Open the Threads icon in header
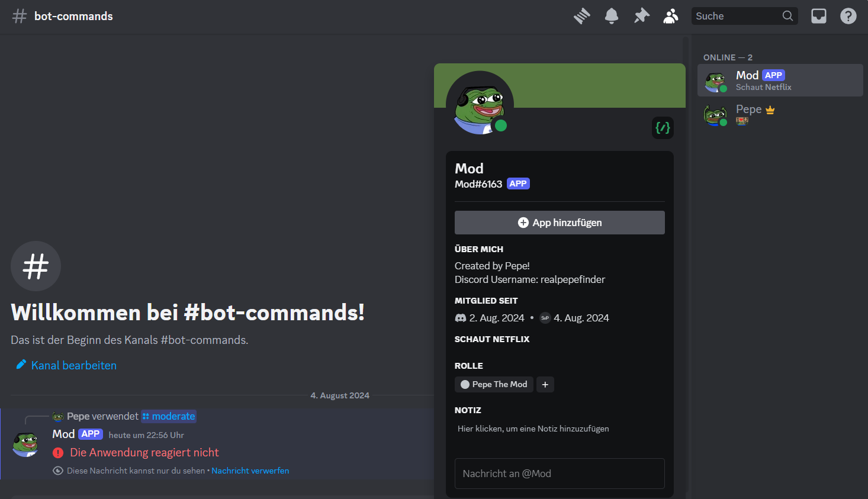The width and height of the screenshot is (868, 499). point(582,16)
